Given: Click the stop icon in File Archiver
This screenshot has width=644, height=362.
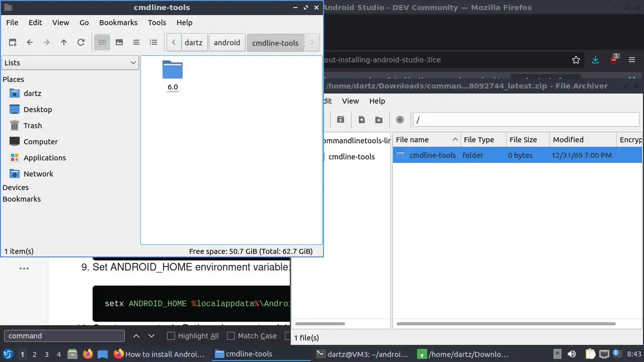Looking at the screenshot, I should click(400, 120).
